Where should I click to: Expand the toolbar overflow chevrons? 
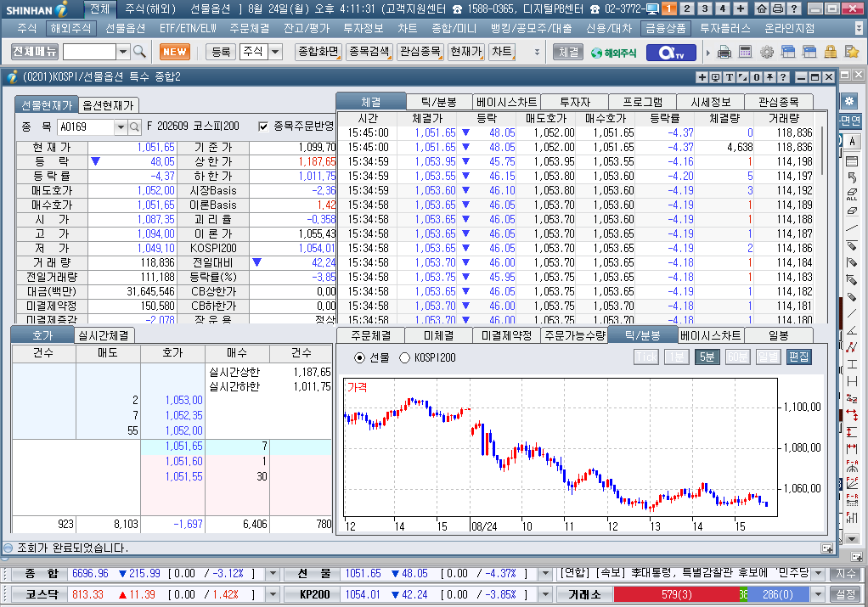pos(537,52)
